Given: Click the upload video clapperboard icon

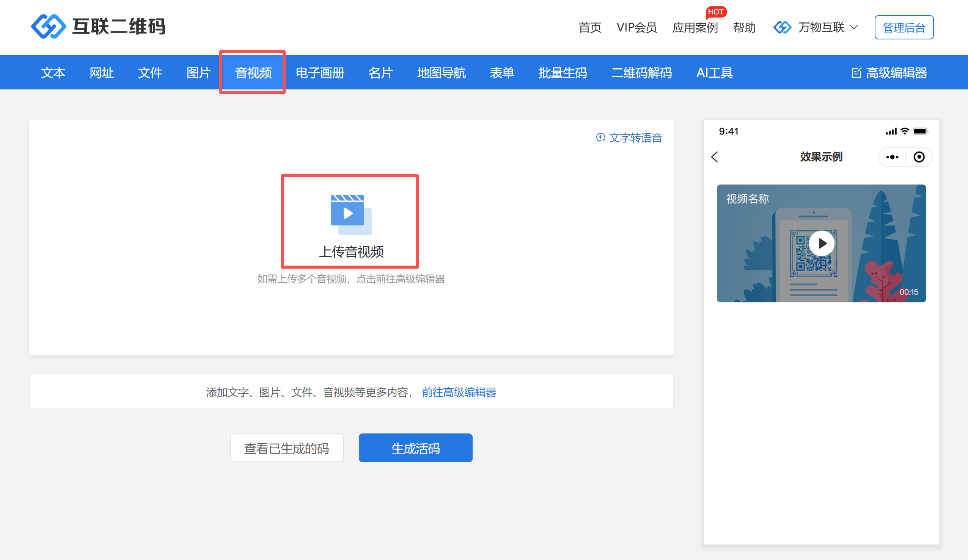Looking at the screenshot, I should point(350,214).
